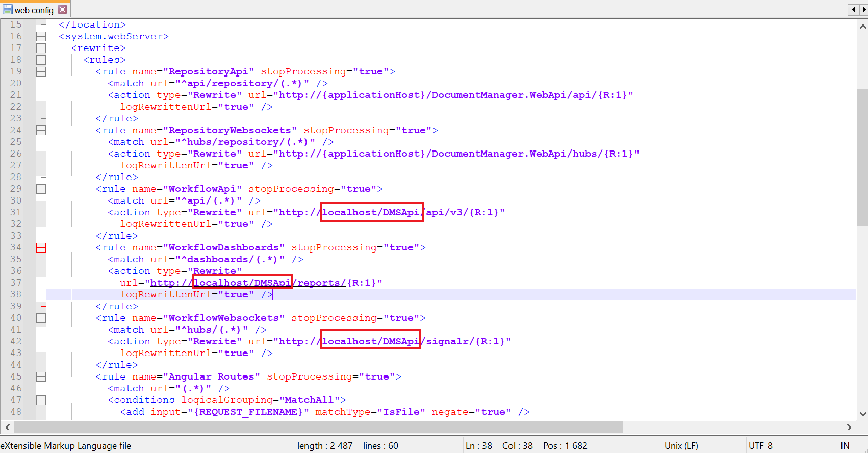Click the "^hubs/repository/(.*)" match pattern
868x453 pixels.
coord(245,142)
